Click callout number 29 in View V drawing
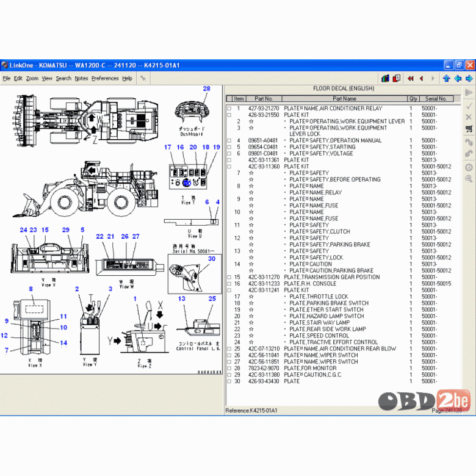 65,230
